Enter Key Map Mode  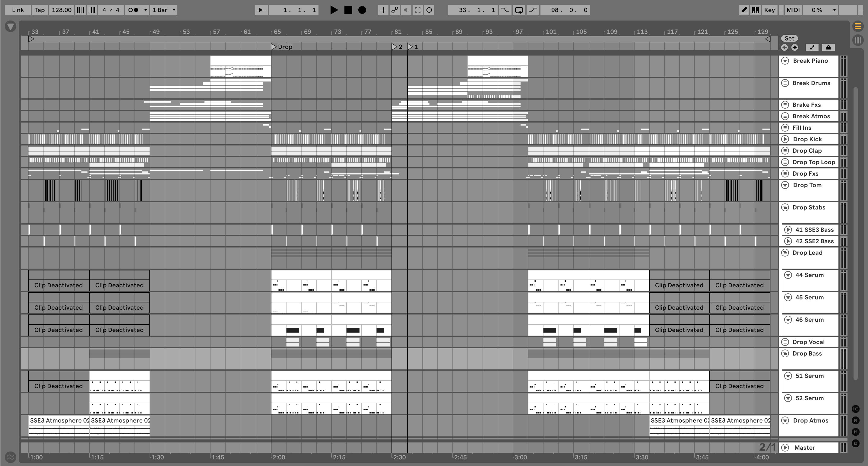(x=769, y=10)
